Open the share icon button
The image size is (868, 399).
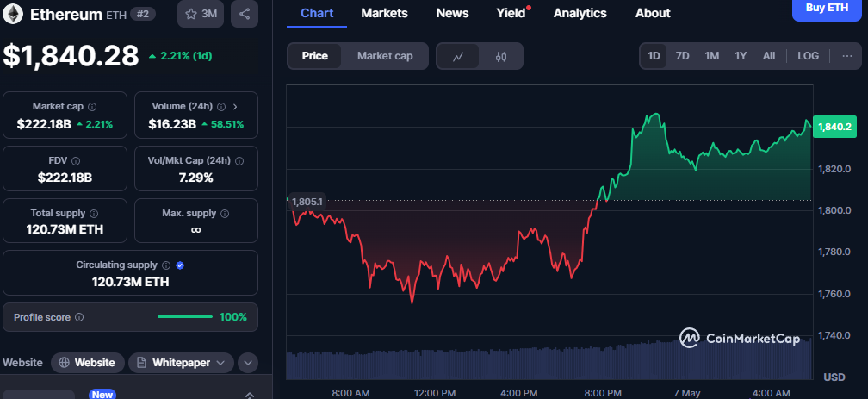[x=245, y=14]
